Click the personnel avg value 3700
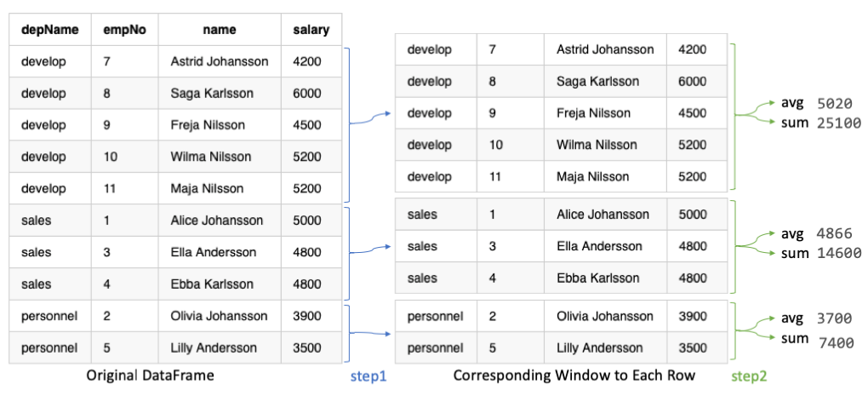Image resolution: width=868 pixels, height=396 pixels. 834,319
